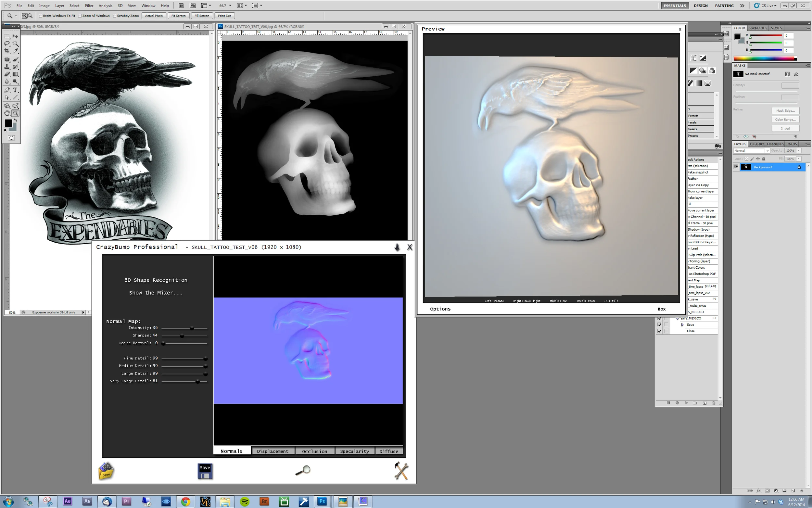
Task: Expand the Save action step
Action: [x=682, y=324]
